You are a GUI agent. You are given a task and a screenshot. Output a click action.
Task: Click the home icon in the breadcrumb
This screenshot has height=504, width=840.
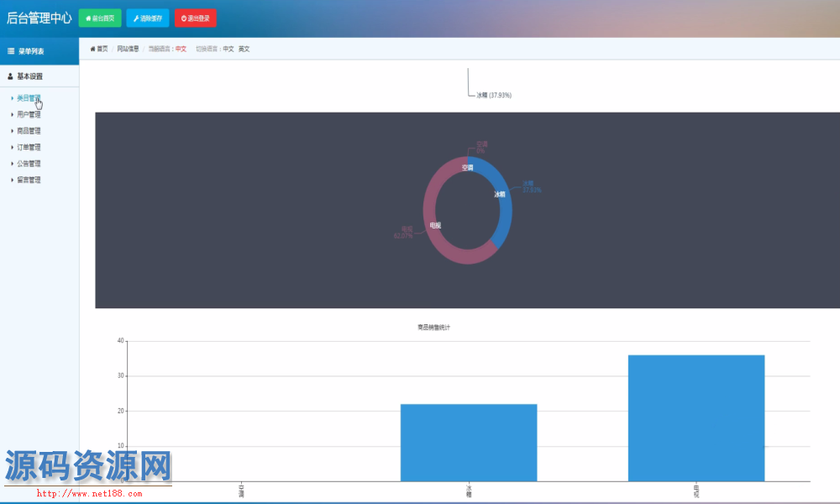pyautogui.click(x=92, y=50)
